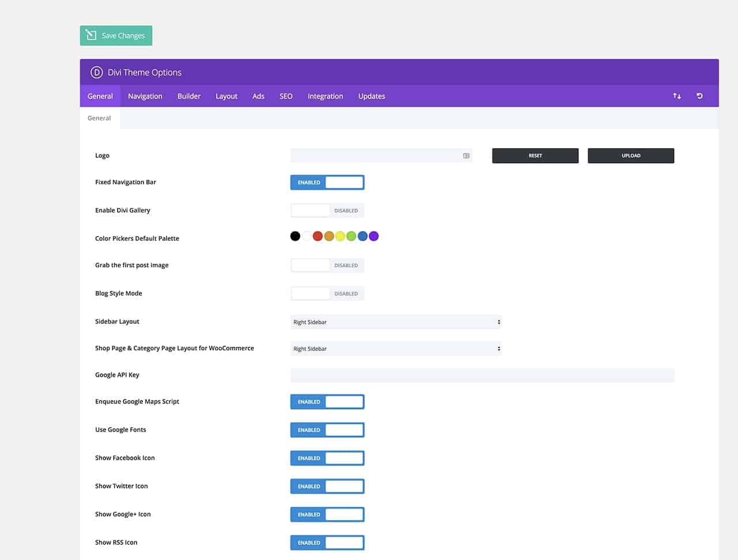Pick the green palette swatch

click(351, 236)
